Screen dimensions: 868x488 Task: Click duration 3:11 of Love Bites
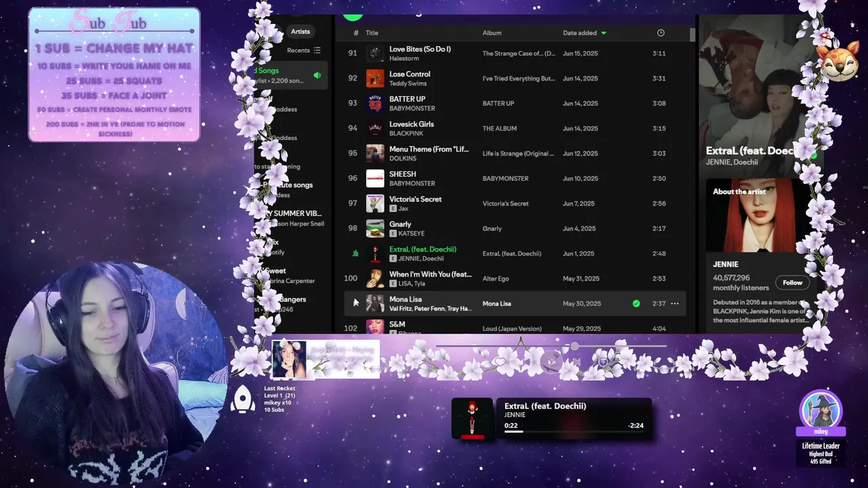[x=658, y=54]
